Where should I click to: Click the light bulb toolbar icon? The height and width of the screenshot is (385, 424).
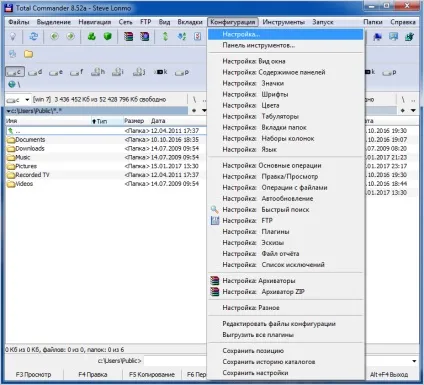13,36
